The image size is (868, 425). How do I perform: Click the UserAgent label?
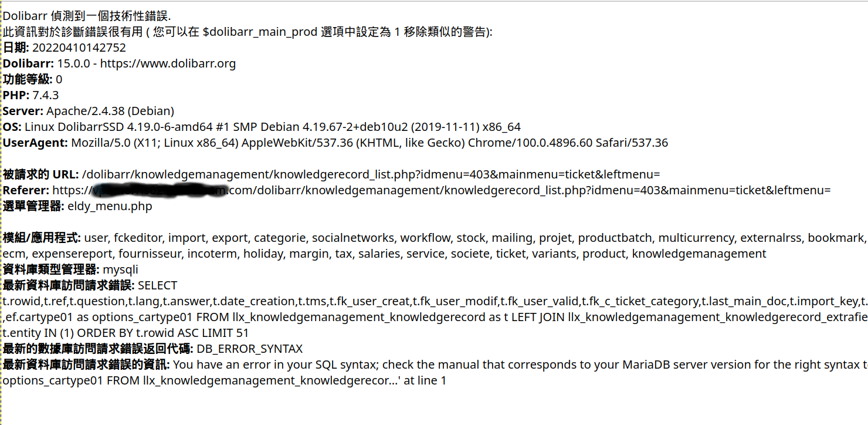[35, 143]
